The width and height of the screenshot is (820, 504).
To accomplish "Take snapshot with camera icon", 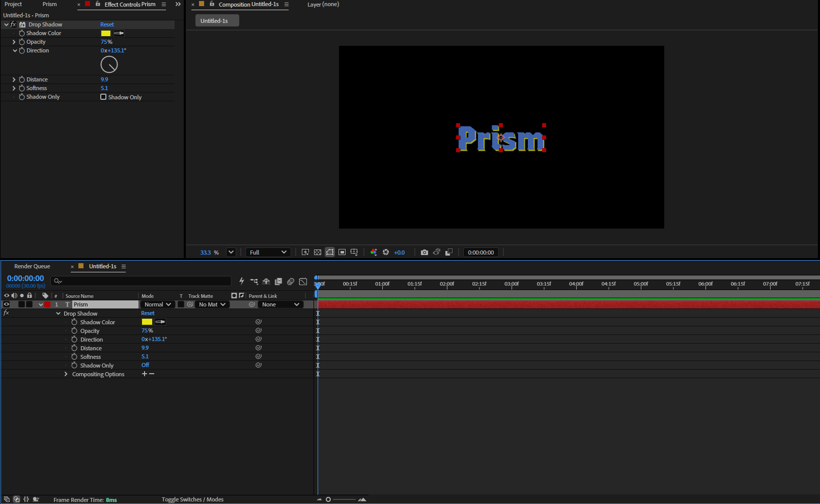I will pos(425,253).
